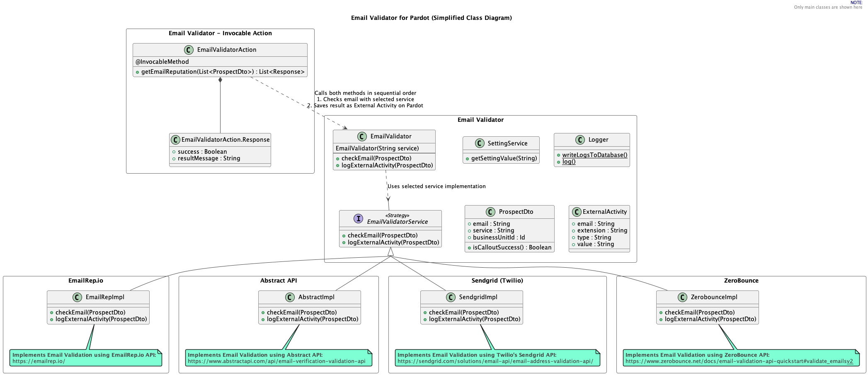Click the EmailValidatorAction.Response class icon
The height and width of the screenshot is (375, 868).
(x=175, y=140)
